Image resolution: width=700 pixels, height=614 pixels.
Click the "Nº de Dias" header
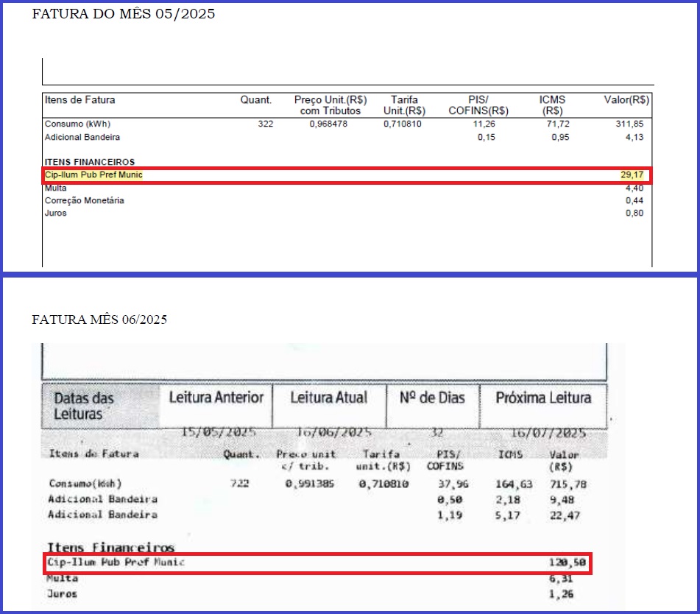click(x=432, y=398)
